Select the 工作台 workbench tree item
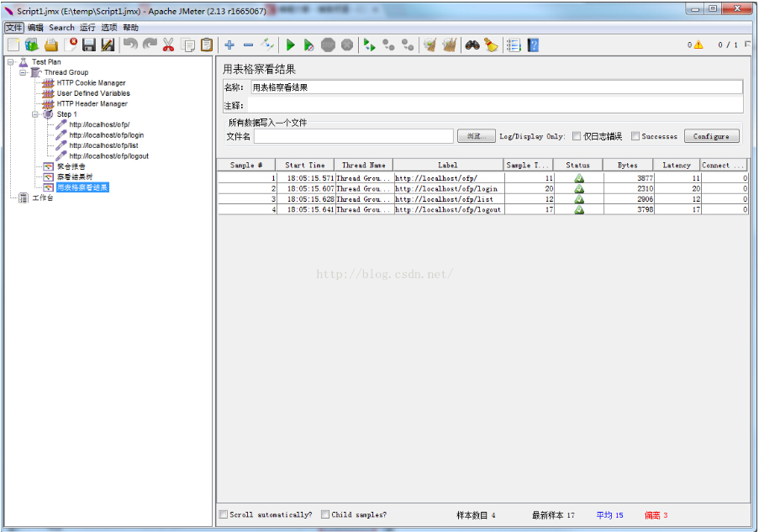Screen dimensions: 759x532 pos(43,198)
